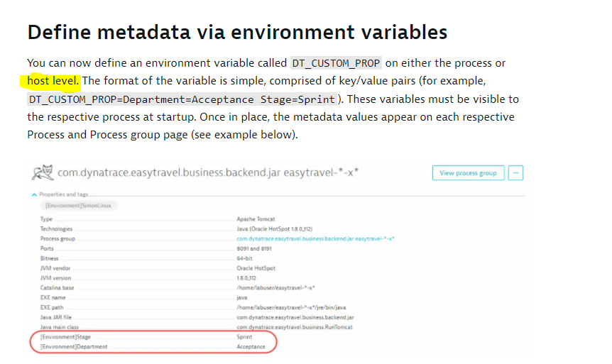Click the [Environment]Stage property label
Viewport: 612px width, 364px height.
(x=67, y=337)
